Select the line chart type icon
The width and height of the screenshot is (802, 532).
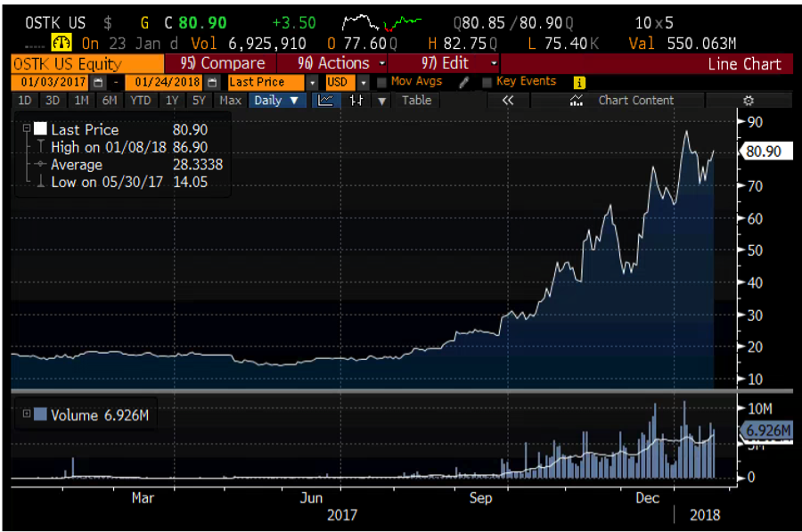pyautogui.click(x=325, y=101)
